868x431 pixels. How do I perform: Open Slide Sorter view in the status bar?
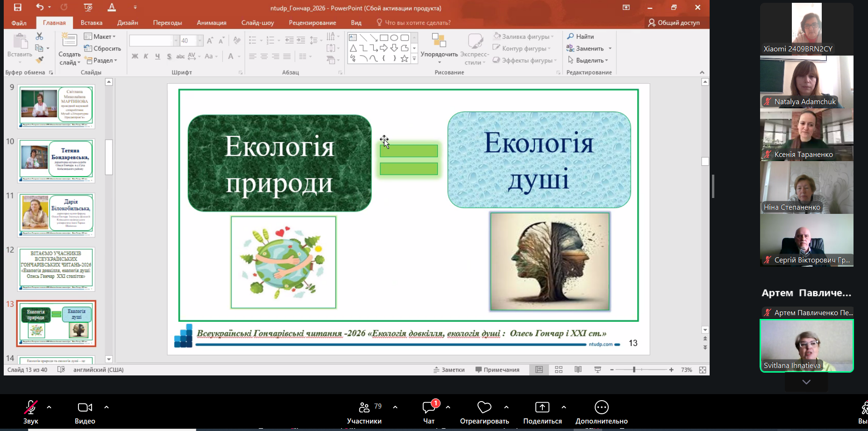(x=559, y=370)
